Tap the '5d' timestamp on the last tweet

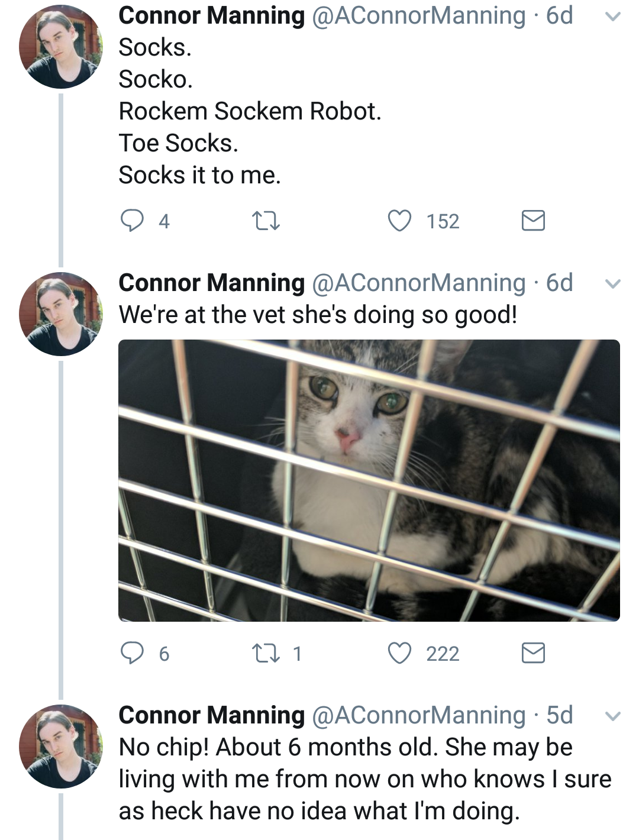coord(559,715)
